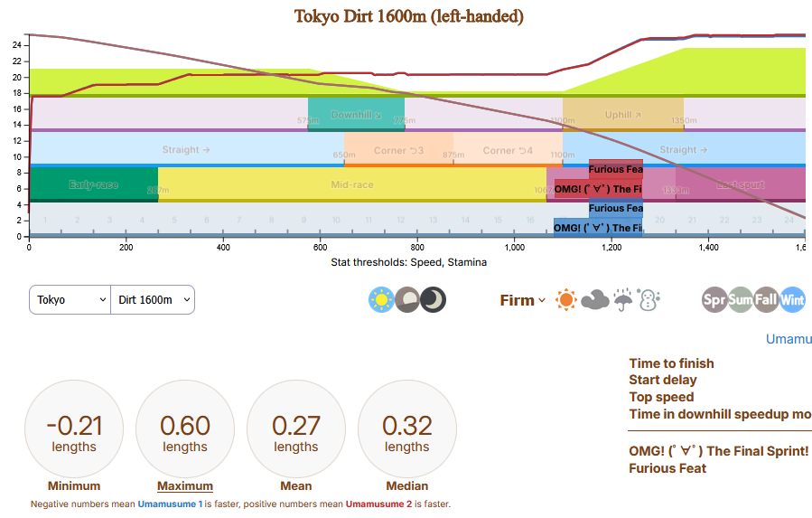Click the Mid-race phase block
Viewport: 812px width, 518px height.
352,184
